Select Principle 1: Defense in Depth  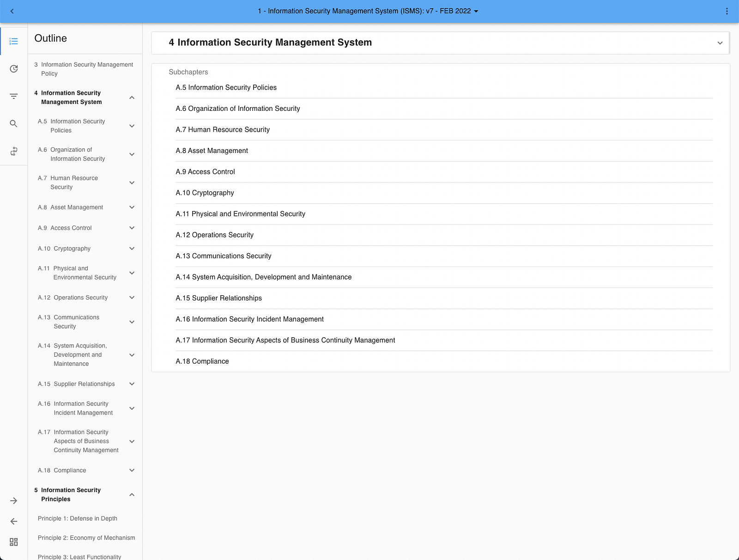78,518
